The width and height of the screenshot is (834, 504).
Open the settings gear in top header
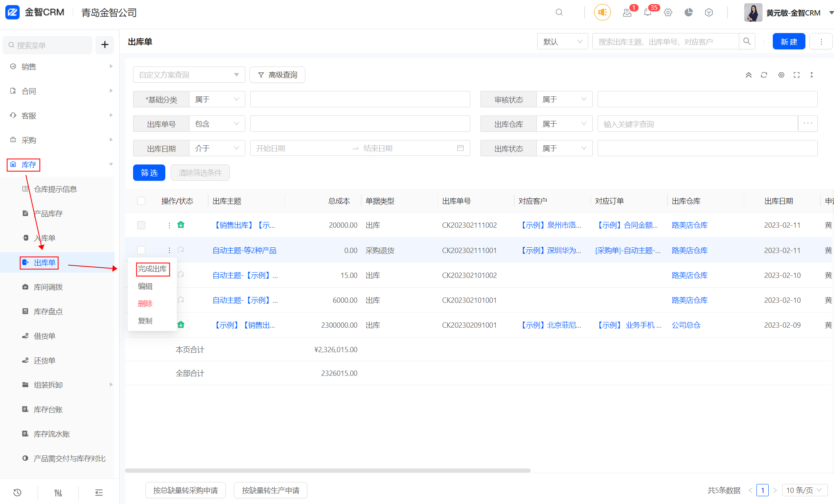point(668,13)
